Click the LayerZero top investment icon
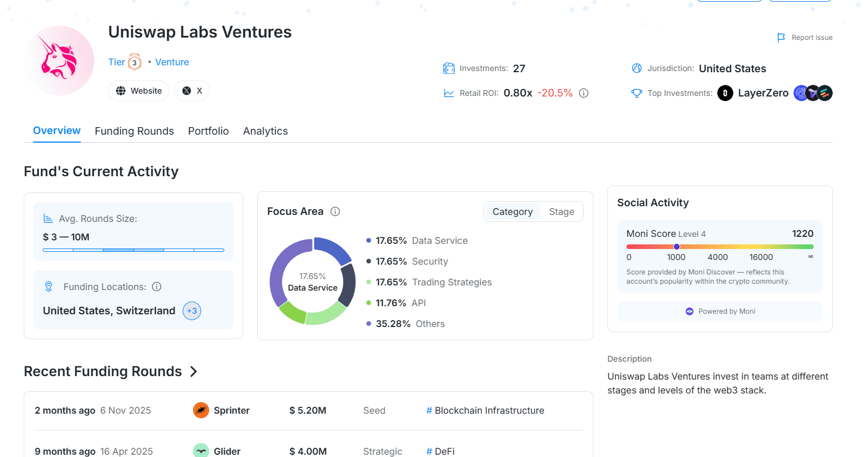 pyautogui.click(x=725, y=93)
